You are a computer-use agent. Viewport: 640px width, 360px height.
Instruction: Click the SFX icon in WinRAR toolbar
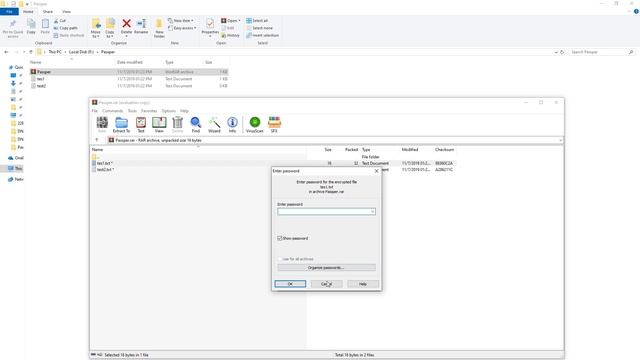274,124
